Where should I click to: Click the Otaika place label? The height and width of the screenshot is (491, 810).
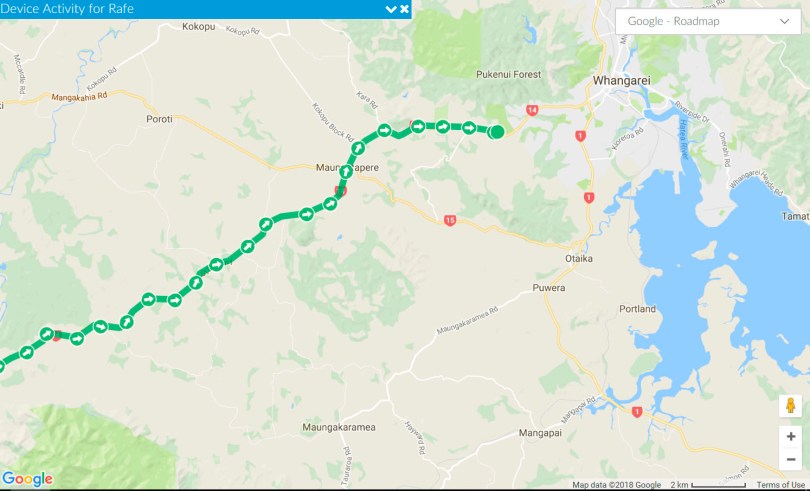click(x=579, y=258)
